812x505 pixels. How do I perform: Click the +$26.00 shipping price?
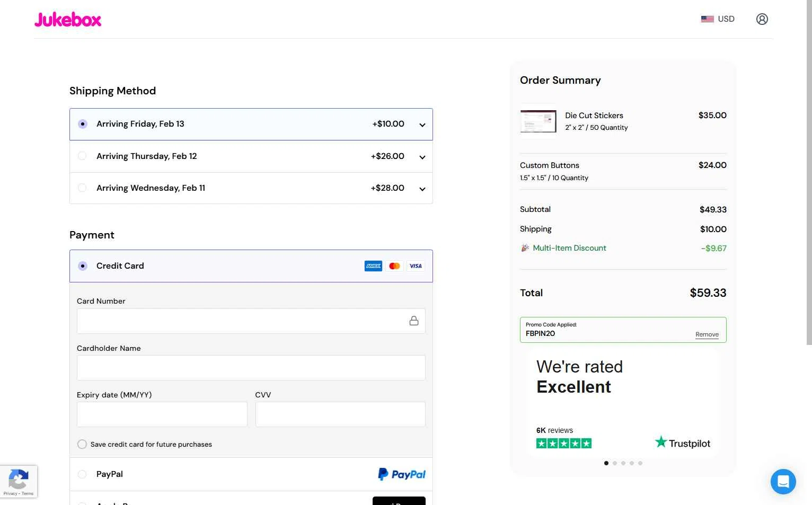[x=387, y=156]
